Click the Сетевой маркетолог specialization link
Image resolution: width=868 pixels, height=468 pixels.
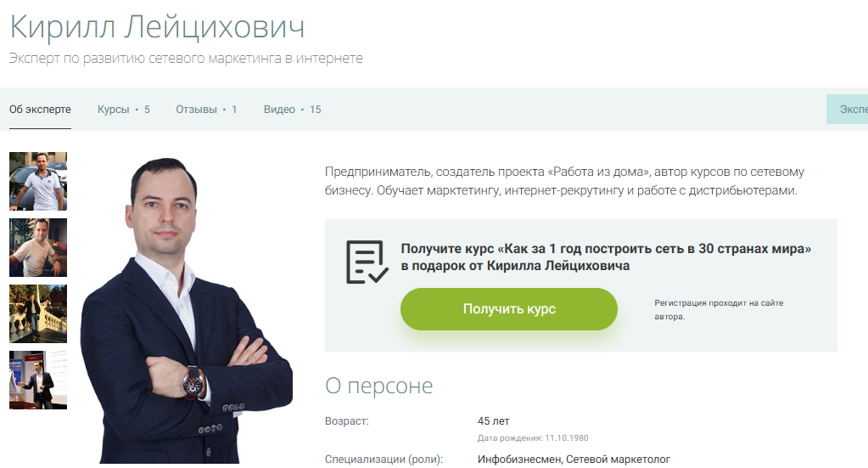pyautogui.click(x=618, y=460)
